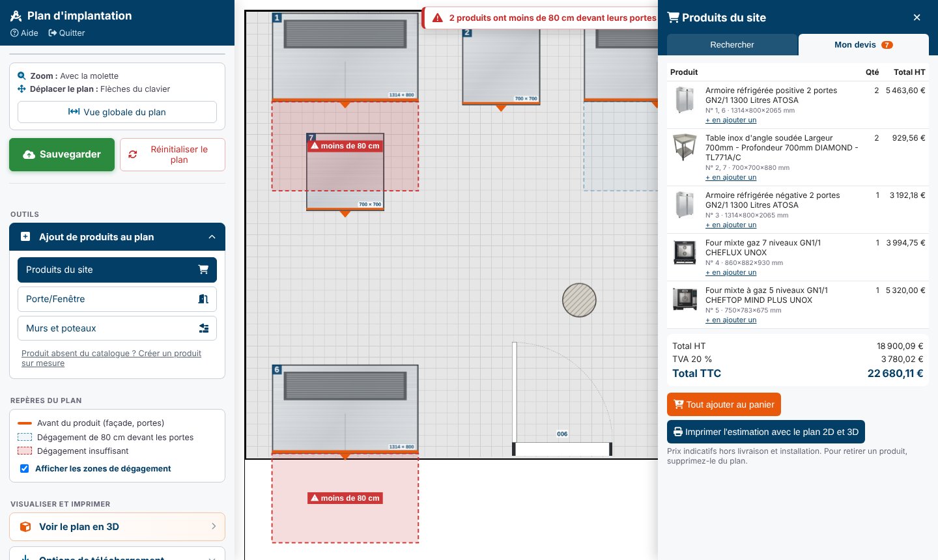Select the round hatched post on the plan
The image size is (938, 560).
[579, 300]
